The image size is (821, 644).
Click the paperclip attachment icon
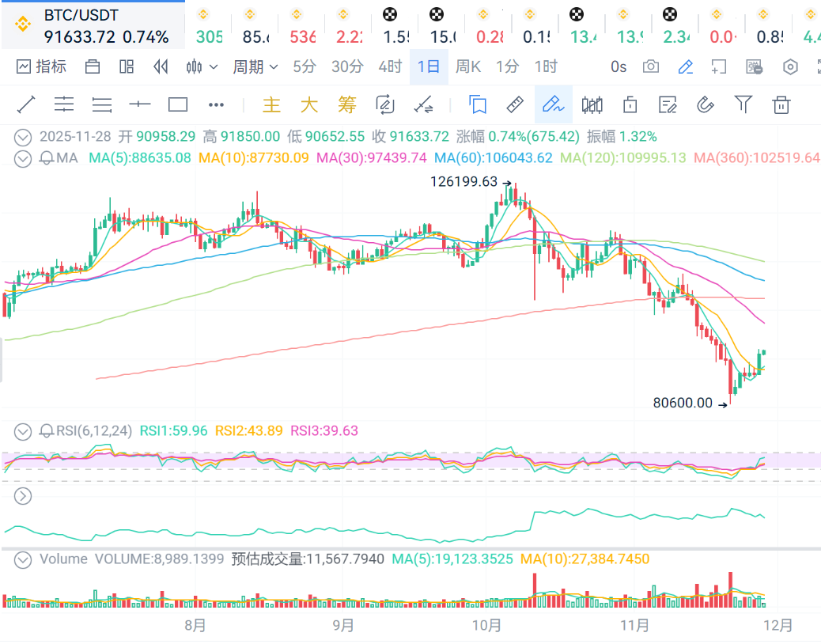tap(705, 104)
